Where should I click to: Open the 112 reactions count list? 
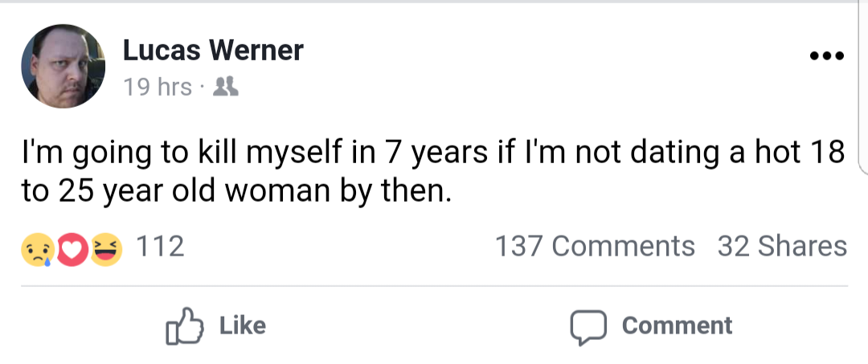(x=159, y=247)
